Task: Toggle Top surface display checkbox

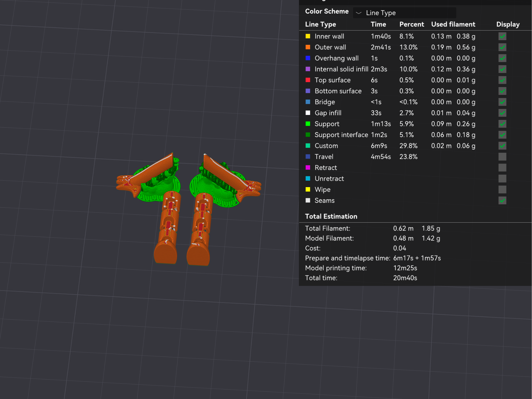Action: (502, 80)
